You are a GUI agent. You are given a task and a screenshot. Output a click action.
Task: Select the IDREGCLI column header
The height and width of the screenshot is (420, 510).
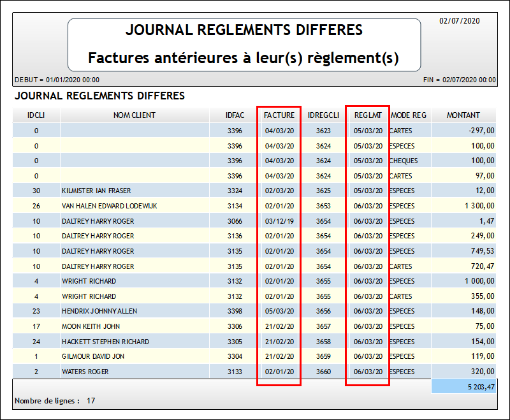pyautogui.click(x=323, y=115)
